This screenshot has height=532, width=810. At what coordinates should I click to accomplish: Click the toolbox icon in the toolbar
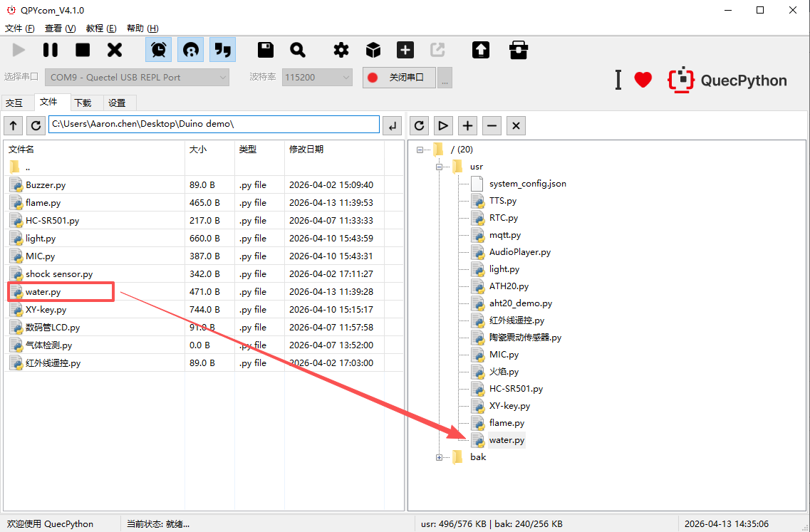[x=519, y=50]
